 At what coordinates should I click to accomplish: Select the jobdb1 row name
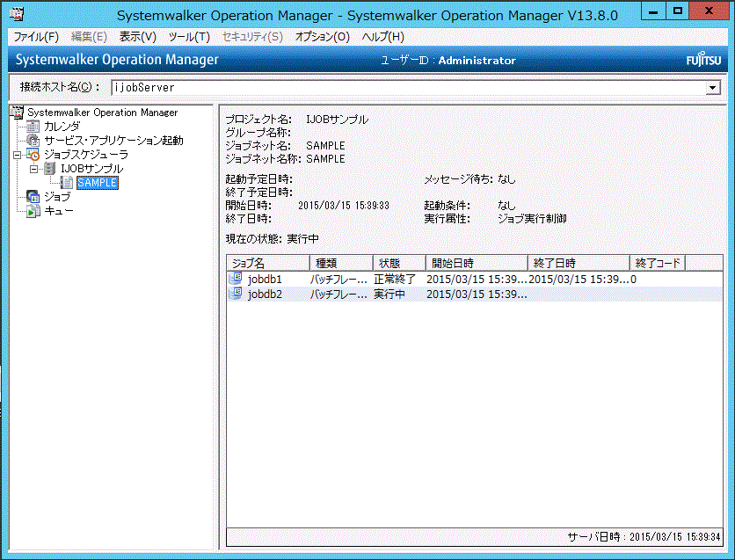(x=265, y=279)
